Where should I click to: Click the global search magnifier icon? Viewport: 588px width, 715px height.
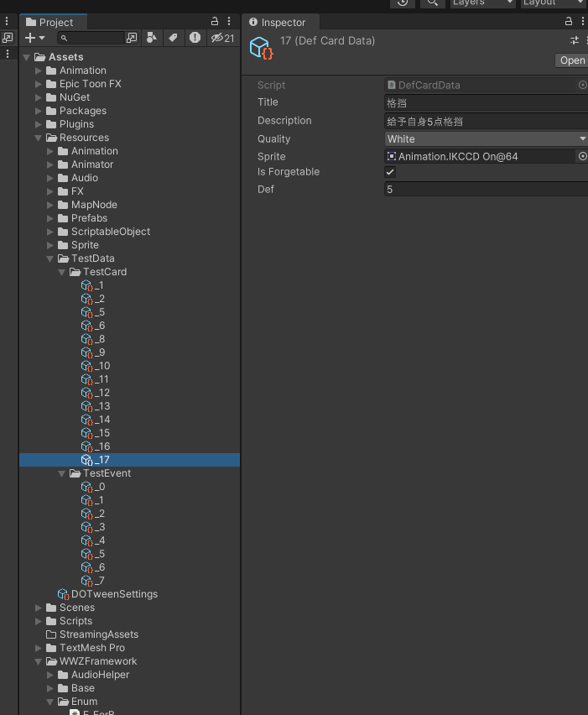[433, 3]
